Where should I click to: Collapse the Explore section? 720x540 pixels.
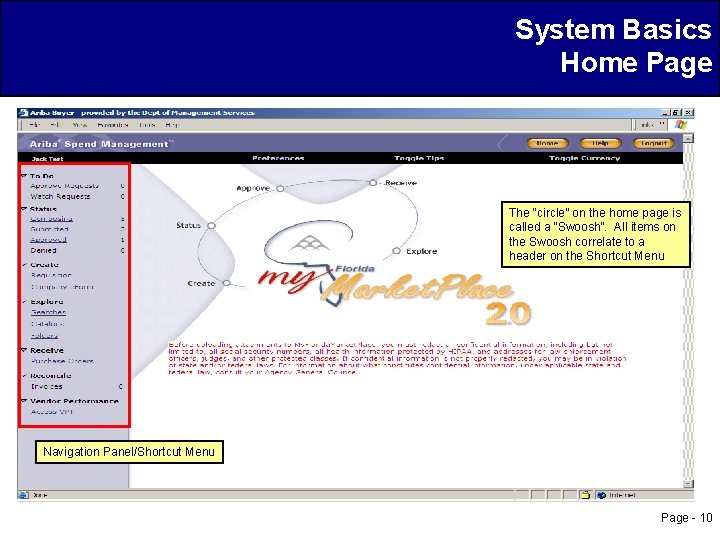(x=24, y=302)
